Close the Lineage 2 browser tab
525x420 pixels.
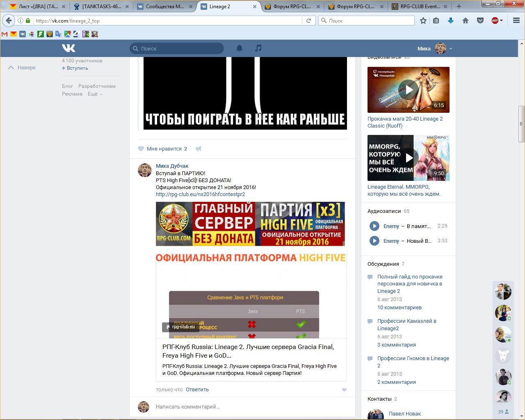click(255, 7)
